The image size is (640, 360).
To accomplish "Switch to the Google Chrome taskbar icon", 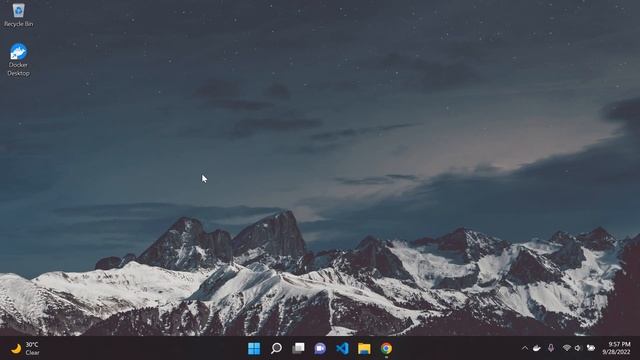I will click(386, 348).
